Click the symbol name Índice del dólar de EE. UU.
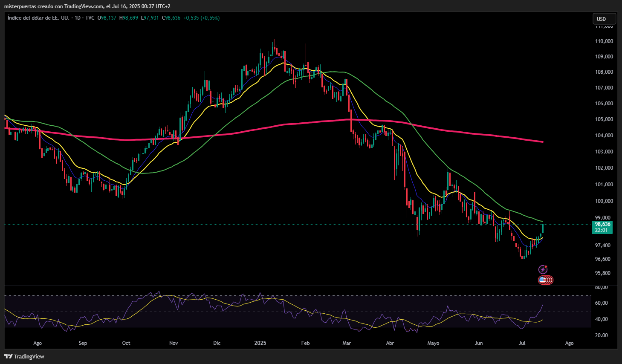 point(38,18)
